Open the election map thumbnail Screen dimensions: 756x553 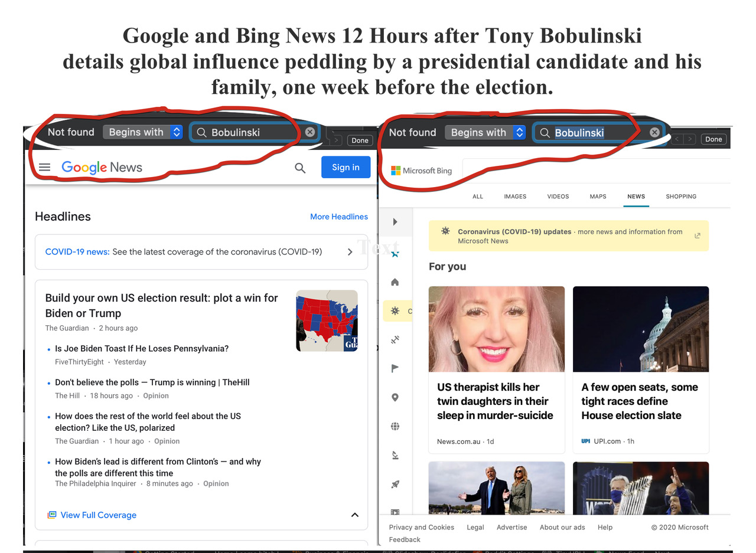pos(327,320)
